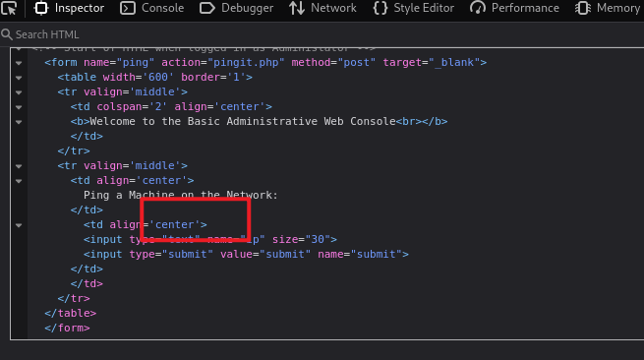
Task: Switch to the Network tab
Action: point(322,8)
